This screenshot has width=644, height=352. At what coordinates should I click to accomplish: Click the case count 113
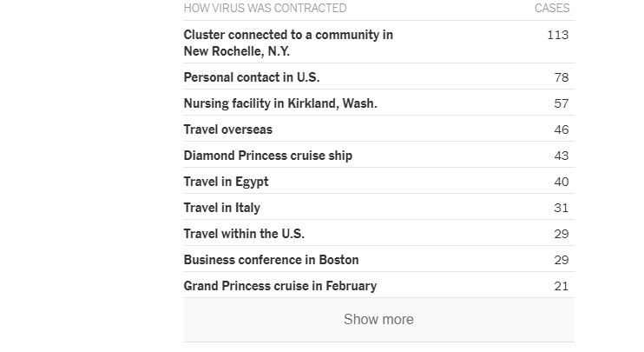[558, 35]
